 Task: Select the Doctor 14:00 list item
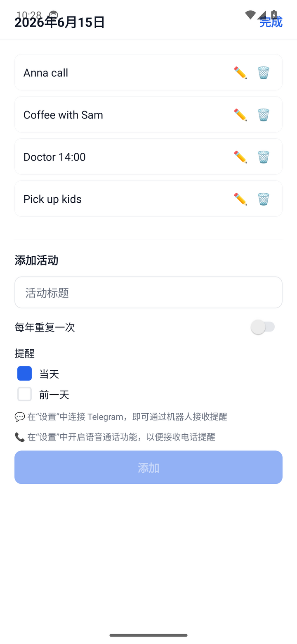148,156
